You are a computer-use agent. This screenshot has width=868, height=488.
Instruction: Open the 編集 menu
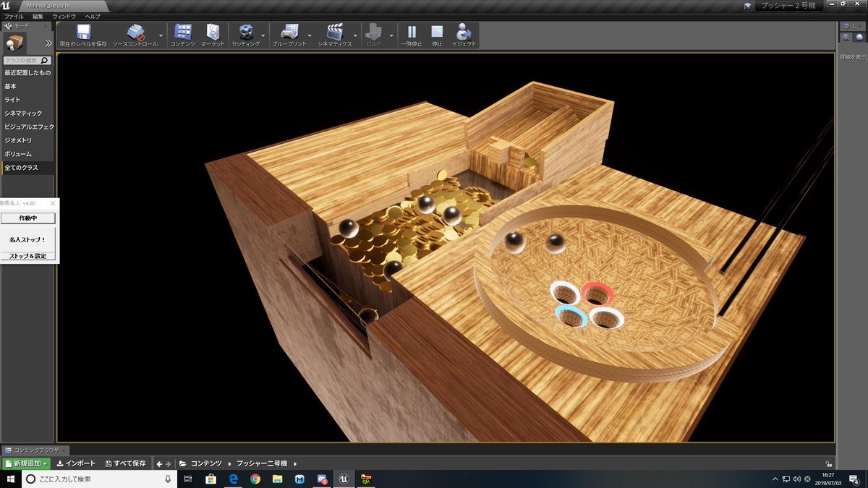[x=38, y=16]
